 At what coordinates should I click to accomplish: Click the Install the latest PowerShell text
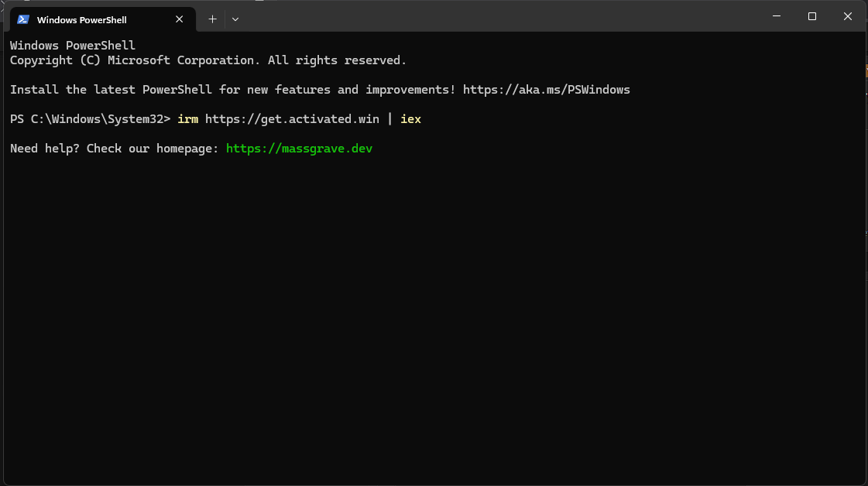[111, 90]
